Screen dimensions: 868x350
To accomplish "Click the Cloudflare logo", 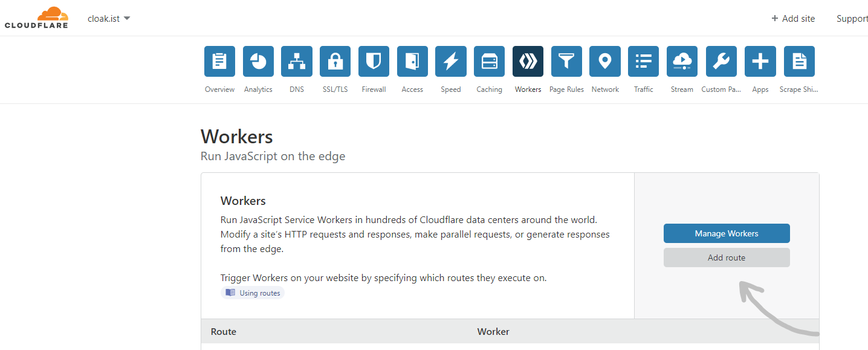I will [36, 18].
